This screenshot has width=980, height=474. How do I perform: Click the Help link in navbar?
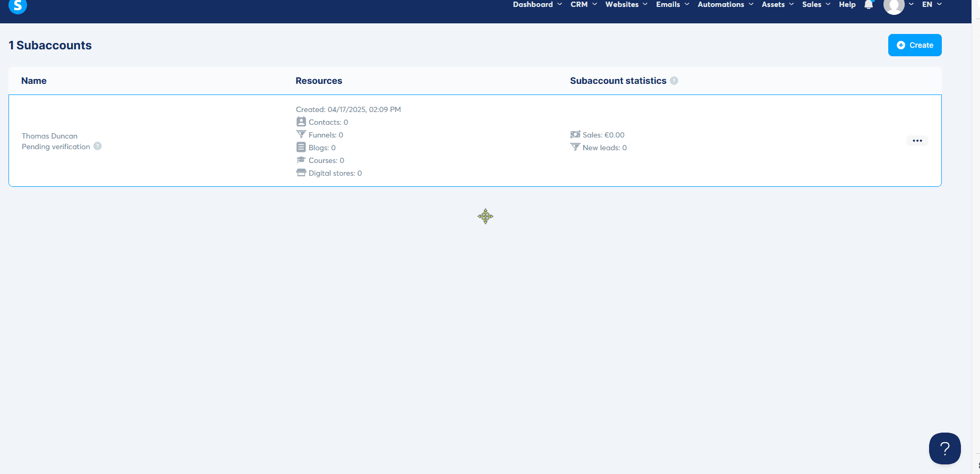[847, 5]
